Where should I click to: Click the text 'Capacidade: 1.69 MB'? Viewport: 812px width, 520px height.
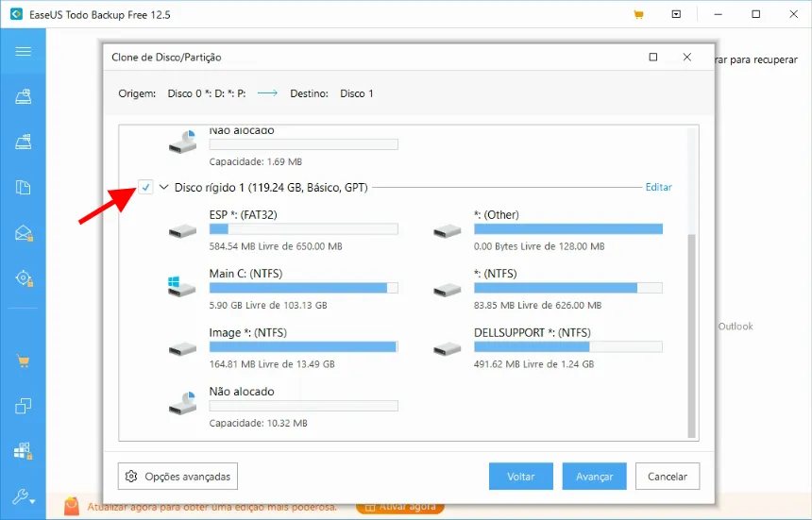[255, 162]
